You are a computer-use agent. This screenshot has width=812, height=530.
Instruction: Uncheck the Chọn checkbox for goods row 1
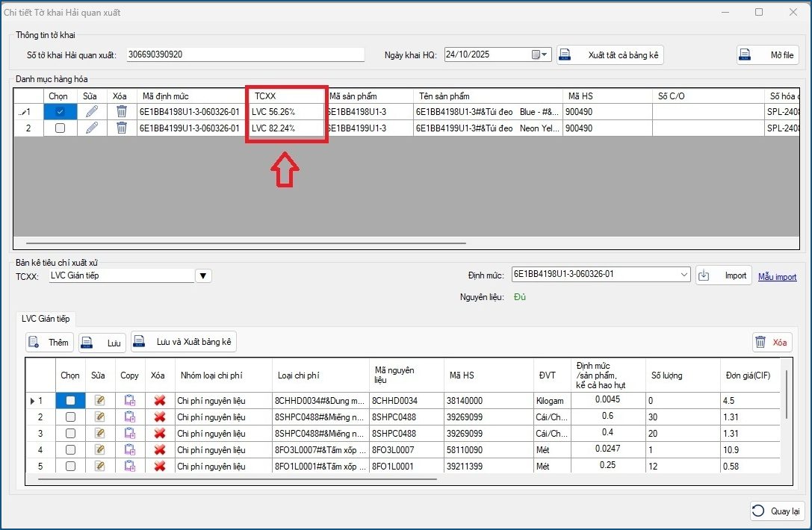point(60,111)
